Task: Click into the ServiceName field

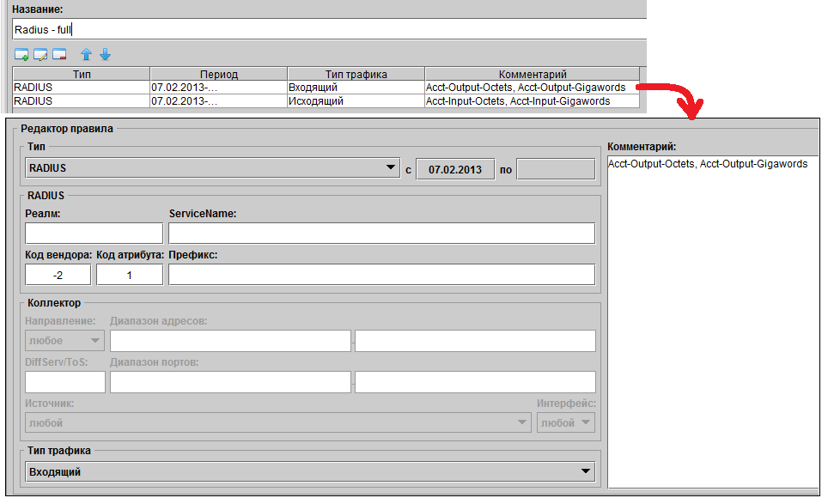Action: point(381,234)
